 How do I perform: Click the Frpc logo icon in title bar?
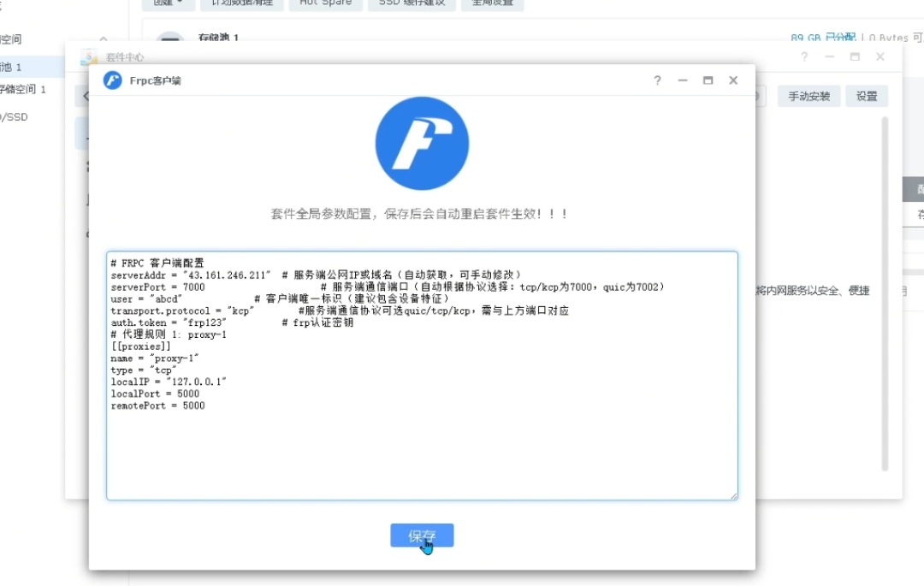(x=113, y=80)
